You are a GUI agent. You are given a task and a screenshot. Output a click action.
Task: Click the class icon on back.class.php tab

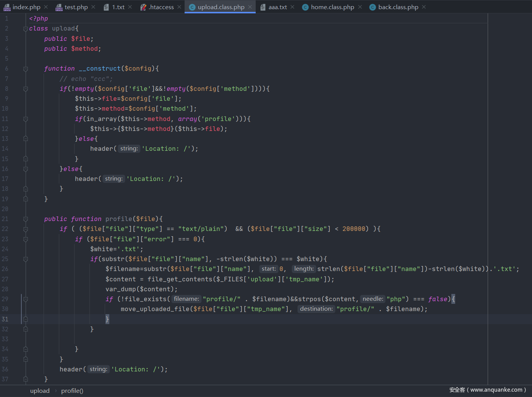pos(373,7)
